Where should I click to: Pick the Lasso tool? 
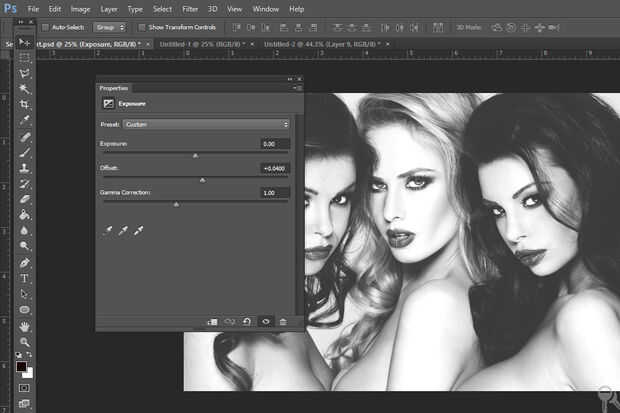tap(25, 73)
